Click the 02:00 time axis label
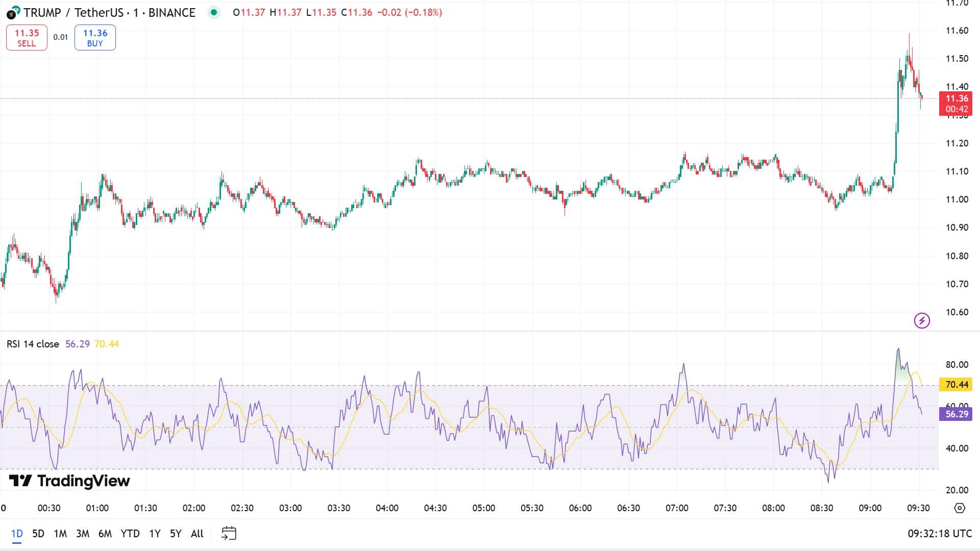Image resolution: width=980 pixels, height=551 pixels. (194, 508)
